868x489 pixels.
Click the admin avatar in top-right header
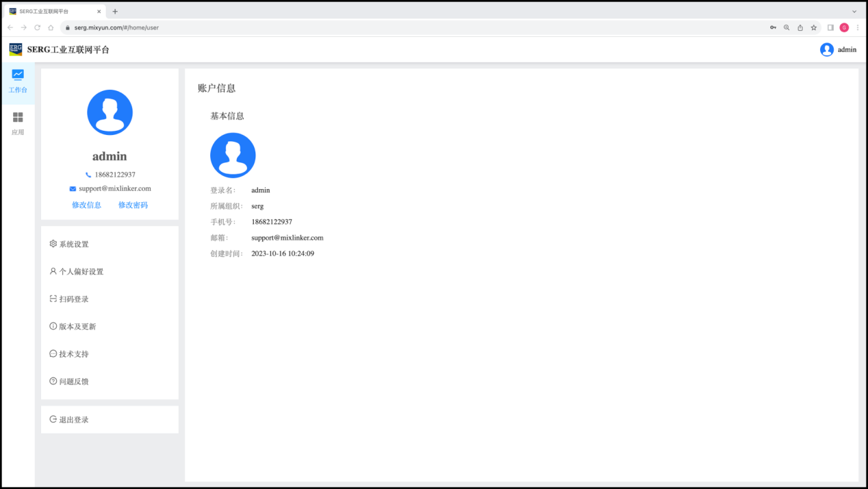click(826, 49)
